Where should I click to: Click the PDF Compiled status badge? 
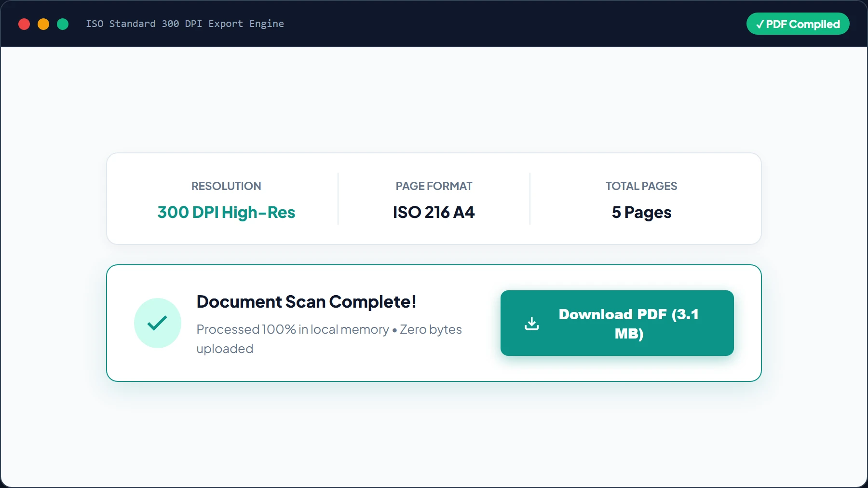798,24
